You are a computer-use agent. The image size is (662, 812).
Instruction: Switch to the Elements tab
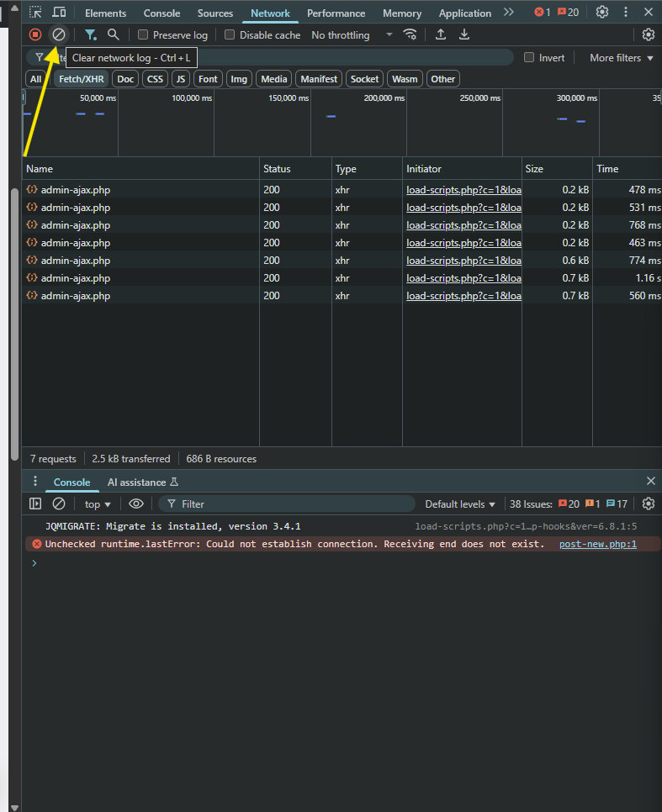click(105, 13)
